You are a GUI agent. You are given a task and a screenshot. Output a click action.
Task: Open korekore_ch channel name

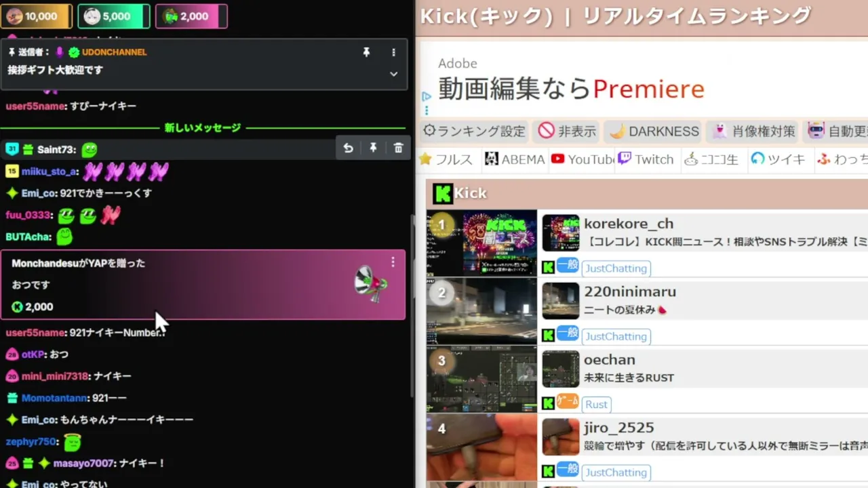[x=629, y=224]
